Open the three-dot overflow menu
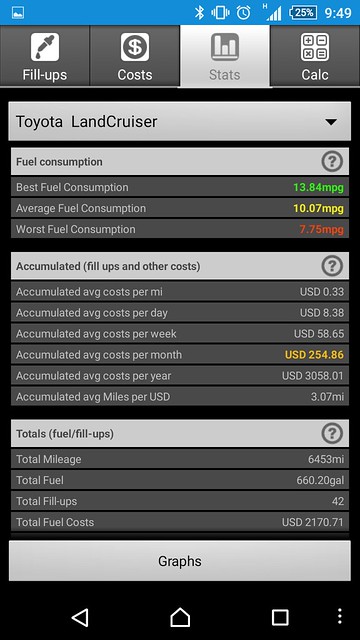 [x=340, y=617]
